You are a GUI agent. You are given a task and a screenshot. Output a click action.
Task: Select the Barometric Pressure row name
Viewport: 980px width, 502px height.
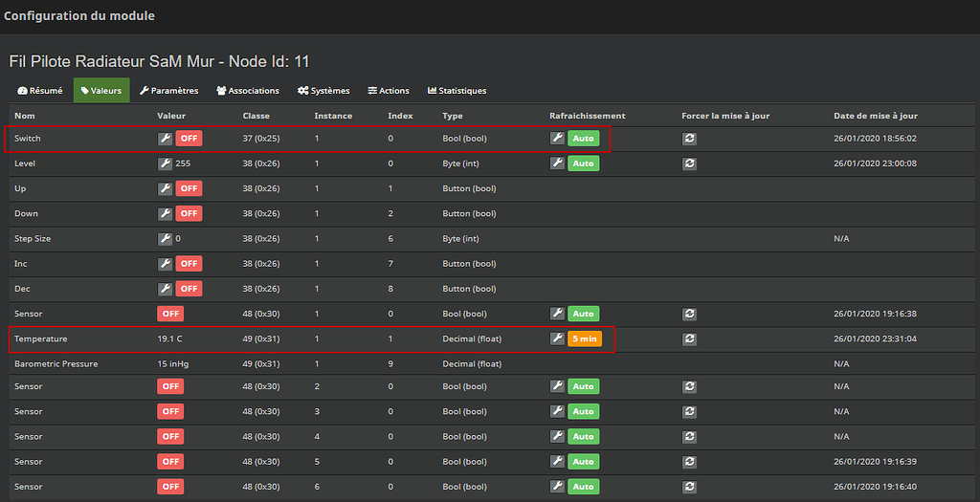pos(56,363)
